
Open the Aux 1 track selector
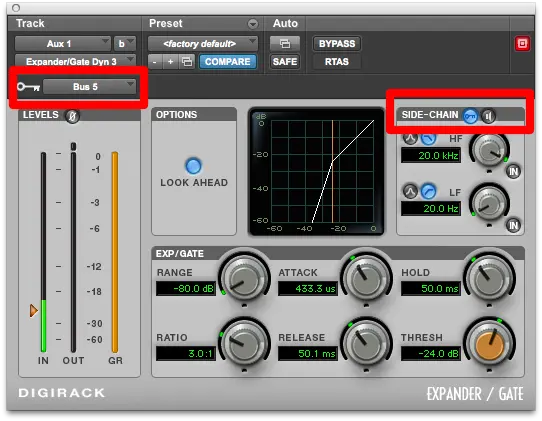tap(63, 44)
